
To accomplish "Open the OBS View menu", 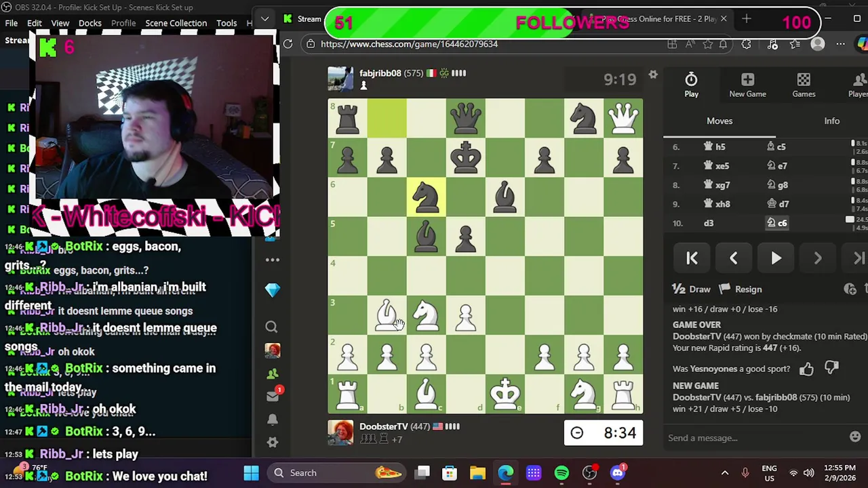I will [60, 23].
